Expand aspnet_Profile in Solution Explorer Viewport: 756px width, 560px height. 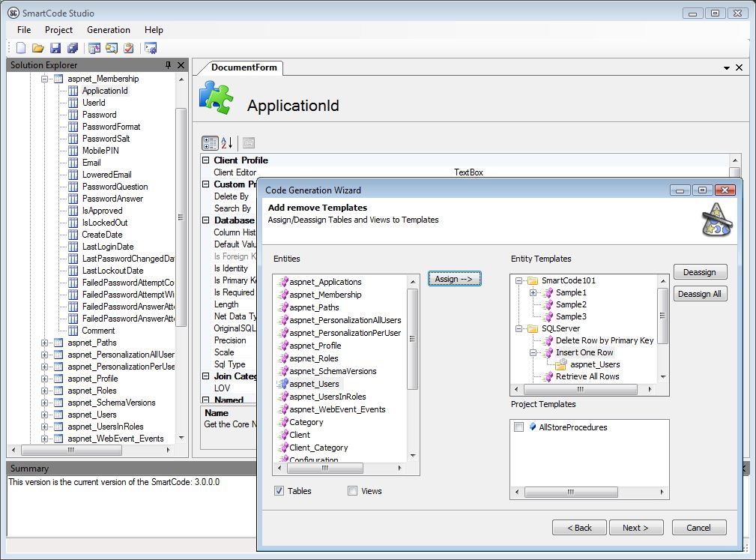(45, 379)
